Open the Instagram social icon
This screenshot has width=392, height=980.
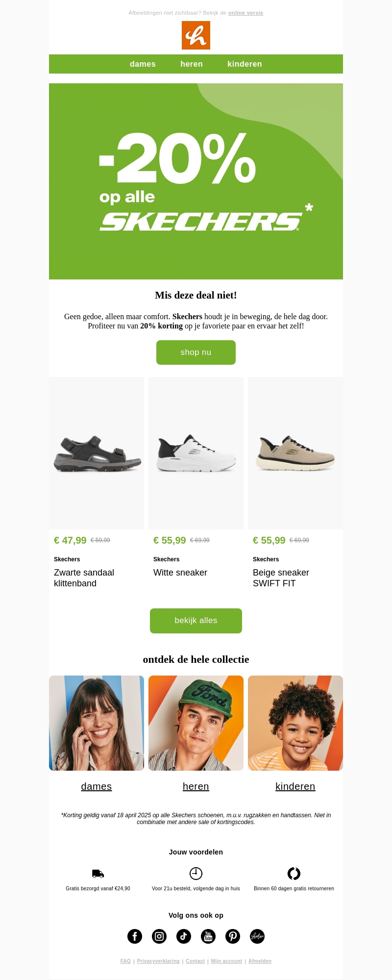[x=159, y=936]
